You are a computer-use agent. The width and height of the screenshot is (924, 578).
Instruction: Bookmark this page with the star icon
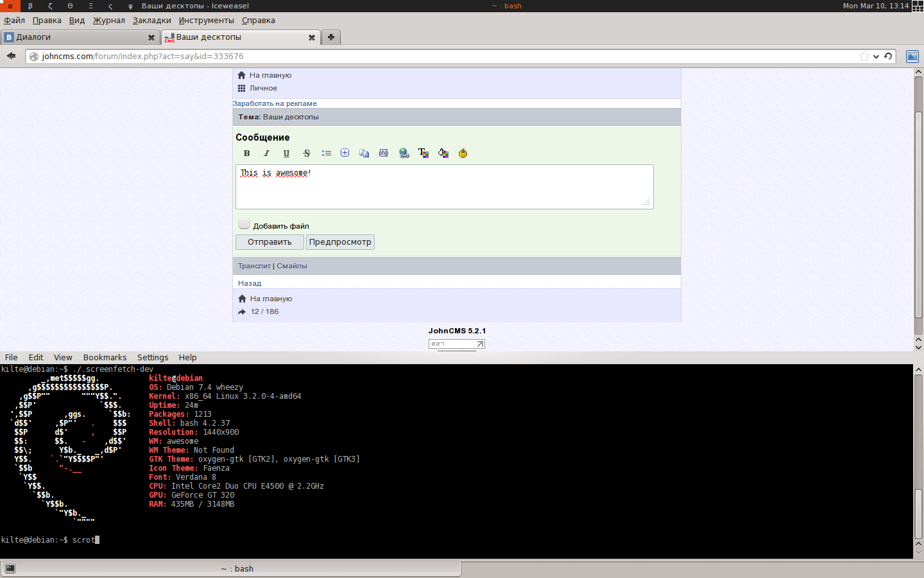point(864,57)
